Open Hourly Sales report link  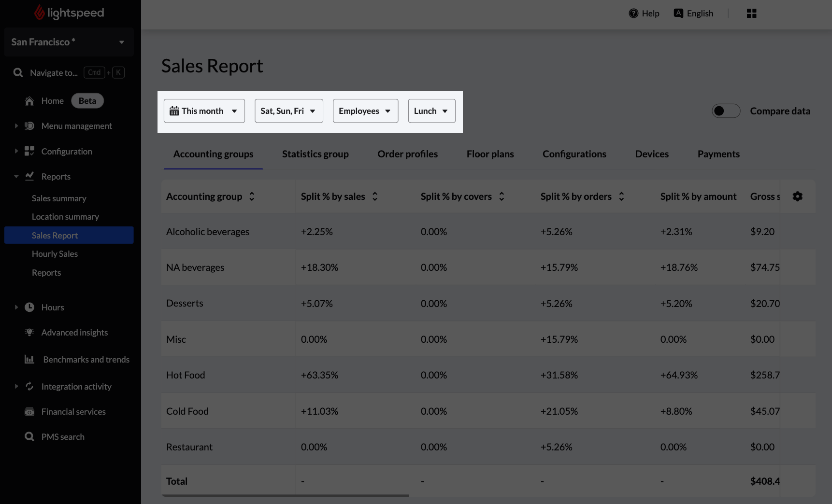[x=55, y=254]
